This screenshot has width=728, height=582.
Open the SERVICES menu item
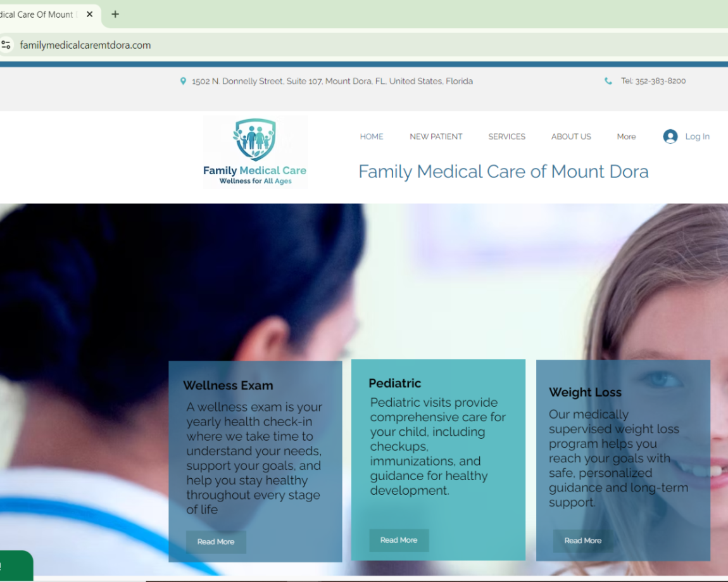click(x=506, y=136)
